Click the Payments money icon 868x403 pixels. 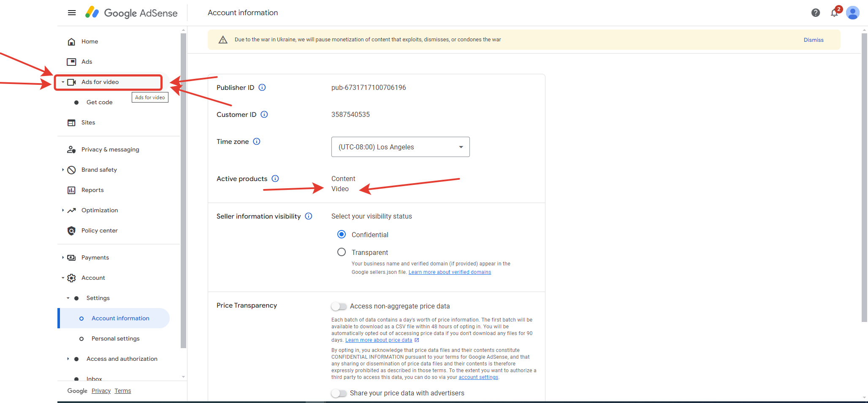click(x=71, y=257)
